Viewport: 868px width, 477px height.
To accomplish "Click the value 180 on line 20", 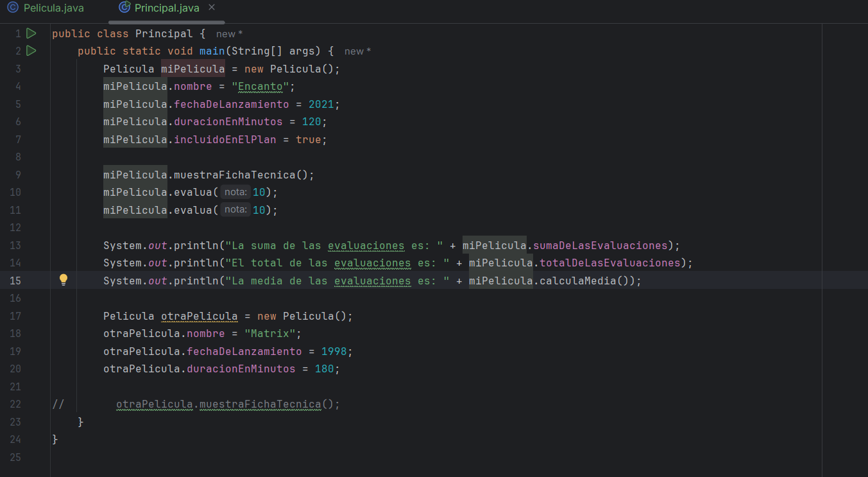I will point(324,369).
